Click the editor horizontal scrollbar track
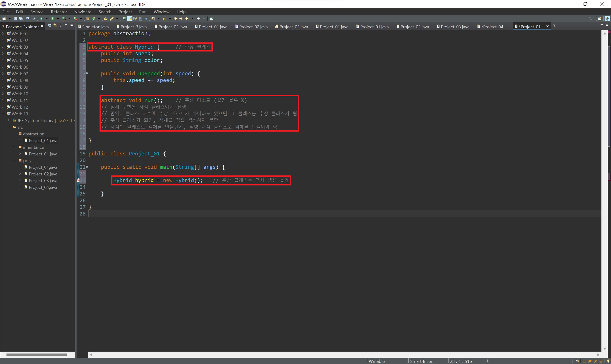 pyautogui.click(x=344, y=355)
